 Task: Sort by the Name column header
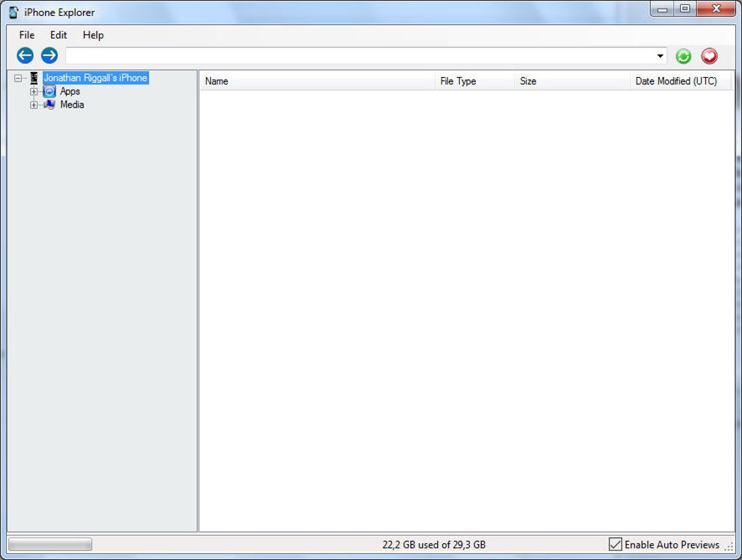(x=317, y=81)
